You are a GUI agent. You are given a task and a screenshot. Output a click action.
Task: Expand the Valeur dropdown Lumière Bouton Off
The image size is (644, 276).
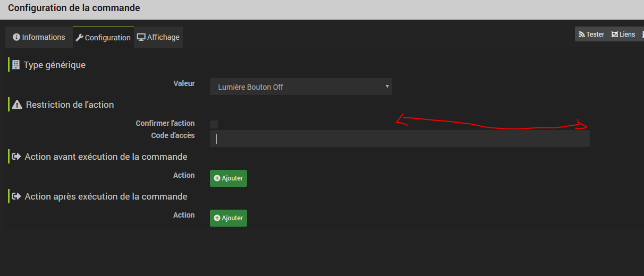point(301,87)
